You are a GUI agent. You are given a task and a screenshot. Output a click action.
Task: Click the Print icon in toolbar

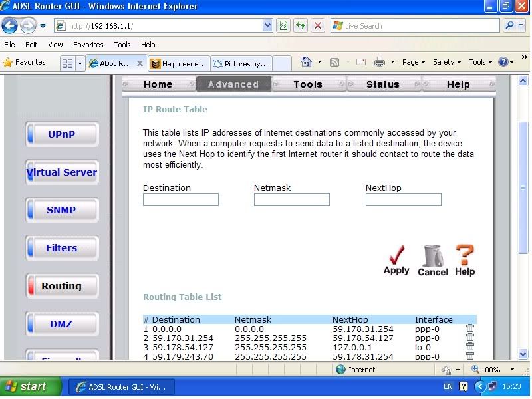click(x=380, y=62)
